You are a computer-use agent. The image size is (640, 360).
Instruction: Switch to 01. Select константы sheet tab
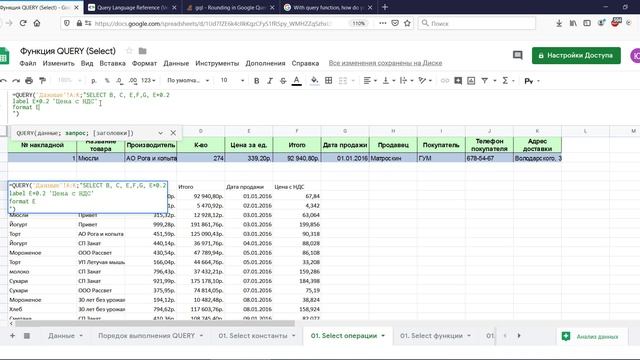[x=253, y=336]
